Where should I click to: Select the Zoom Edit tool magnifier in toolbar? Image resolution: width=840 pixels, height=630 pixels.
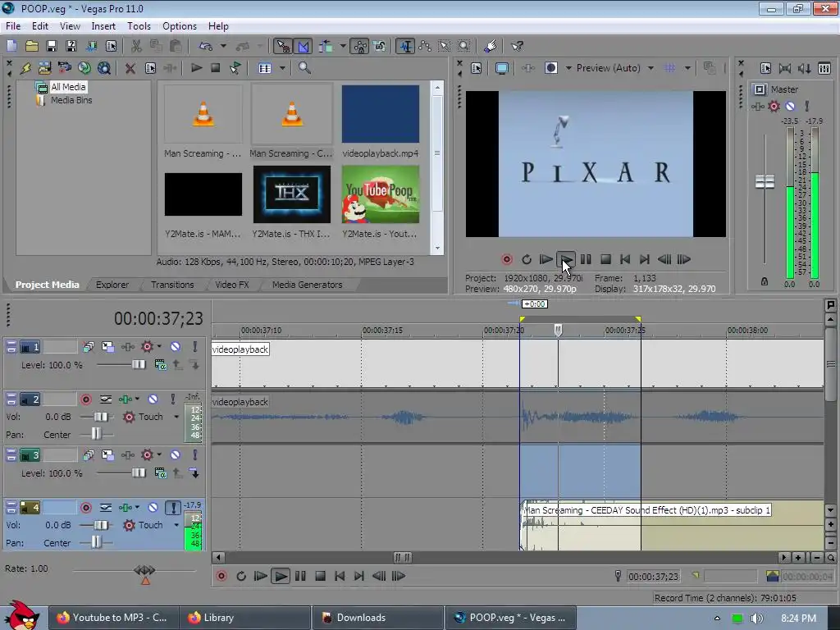point(464,46)
